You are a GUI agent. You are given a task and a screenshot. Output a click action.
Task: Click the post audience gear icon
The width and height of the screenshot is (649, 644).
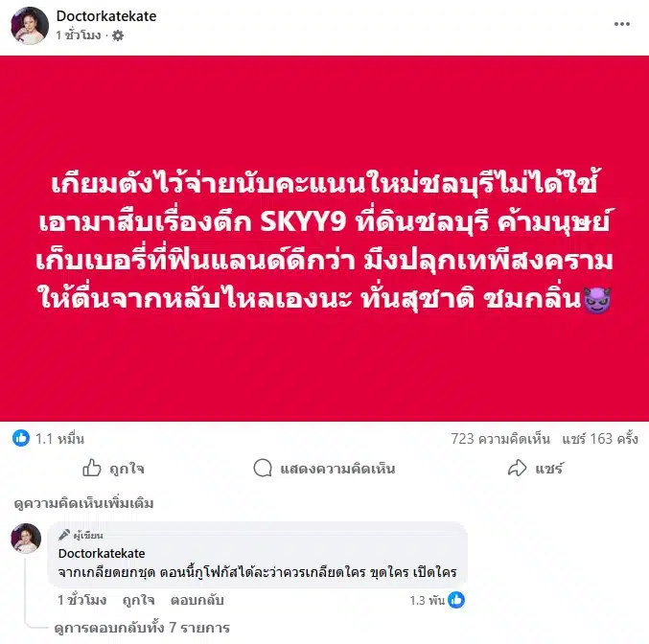pyautogui.click(x=118, y=35)
